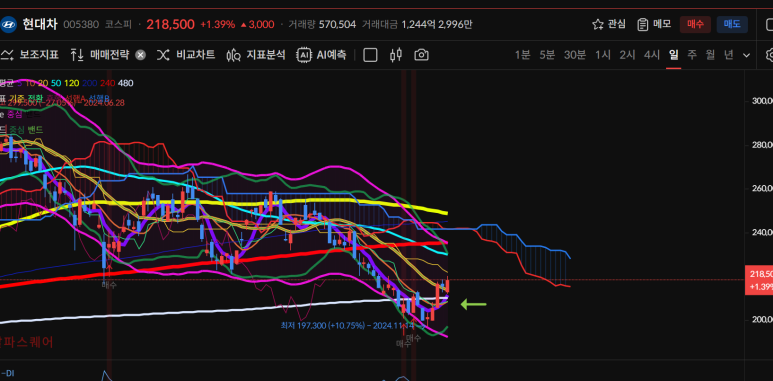Select the 년 yearly timeframe
This screenshot has width=773, height=381.
tap(729, 55)
